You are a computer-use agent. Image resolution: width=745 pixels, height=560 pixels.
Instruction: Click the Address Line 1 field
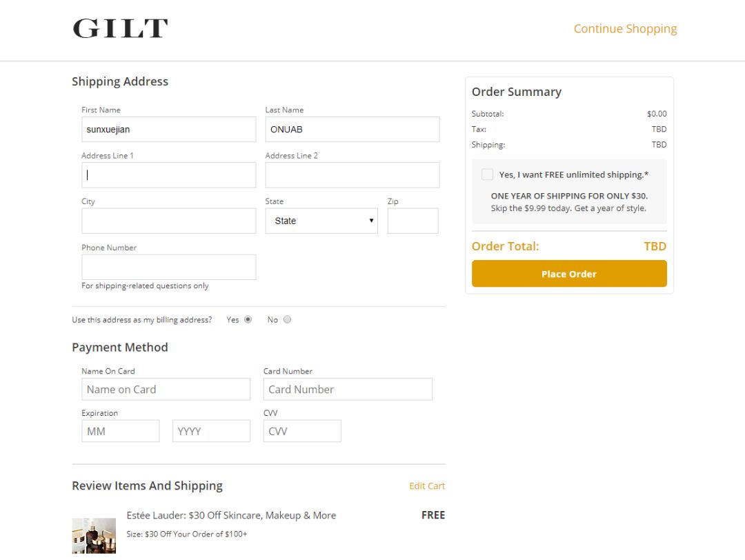168,175
